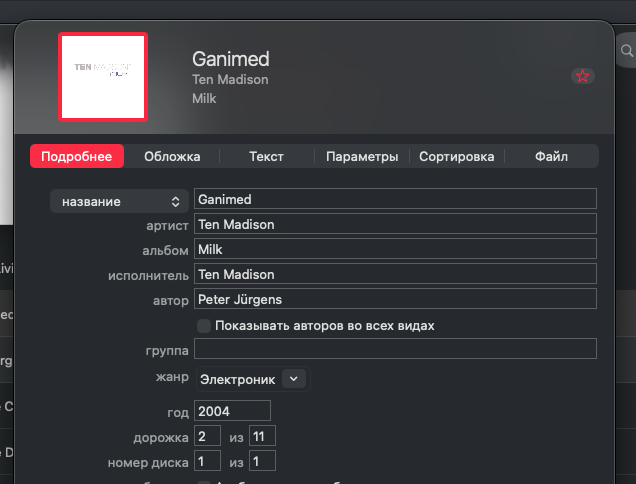Viewport: 636px width, 484px height.
Task: Open search with the magnifier icon
Action: [627, 51]
